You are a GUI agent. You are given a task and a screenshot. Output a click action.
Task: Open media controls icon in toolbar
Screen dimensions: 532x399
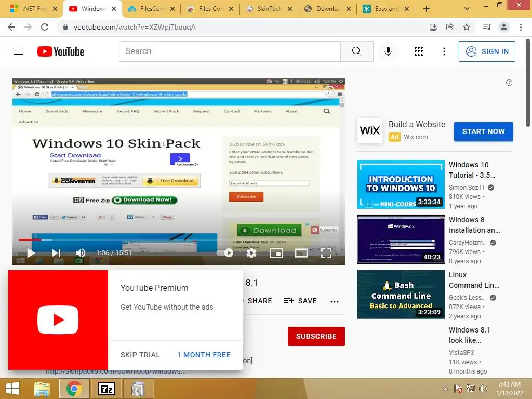(x=487, y=27)
